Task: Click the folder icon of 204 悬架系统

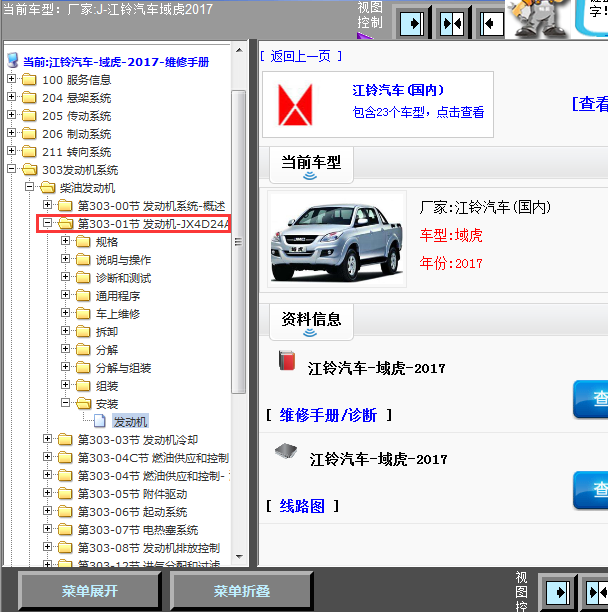Action: pyautogui.click(x=29, y=98)
